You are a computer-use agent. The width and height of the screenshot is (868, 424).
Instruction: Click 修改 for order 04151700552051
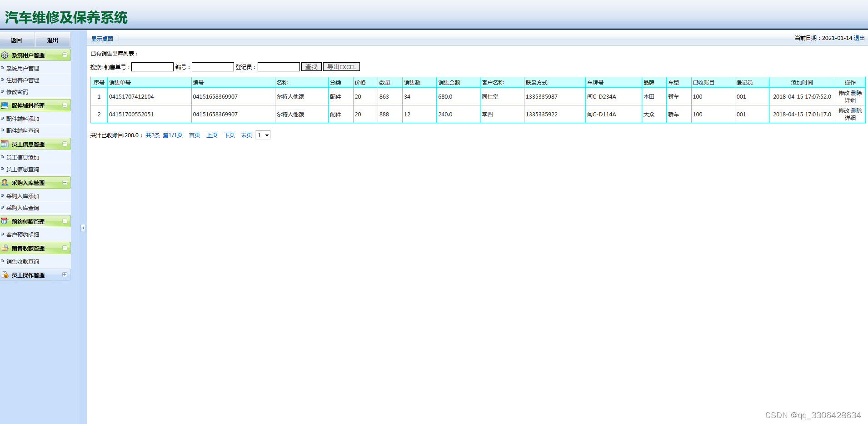point(844,110)
